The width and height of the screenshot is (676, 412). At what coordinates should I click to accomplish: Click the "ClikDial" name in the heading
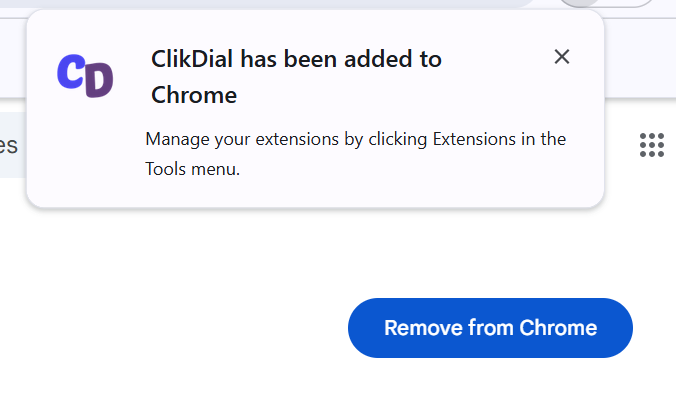pos(192,59)
